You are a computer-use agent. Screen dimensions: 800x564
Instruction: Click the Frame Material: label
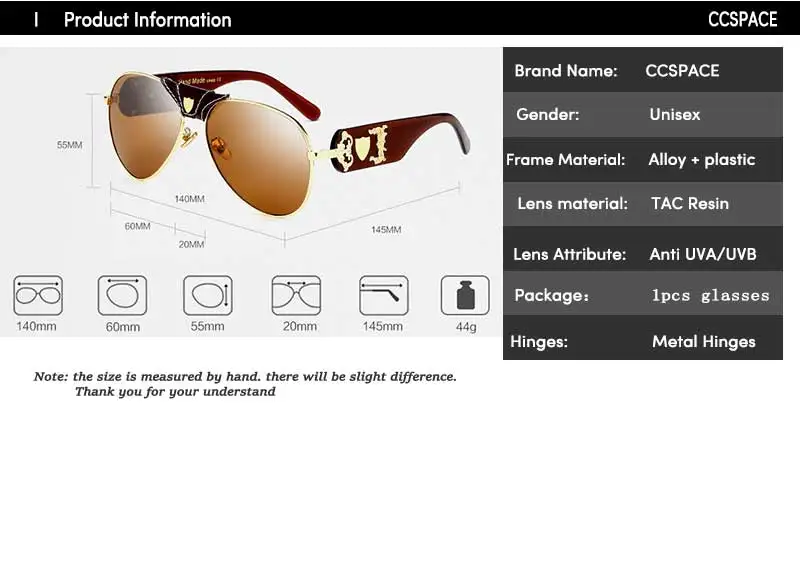(x=565, y=160)
